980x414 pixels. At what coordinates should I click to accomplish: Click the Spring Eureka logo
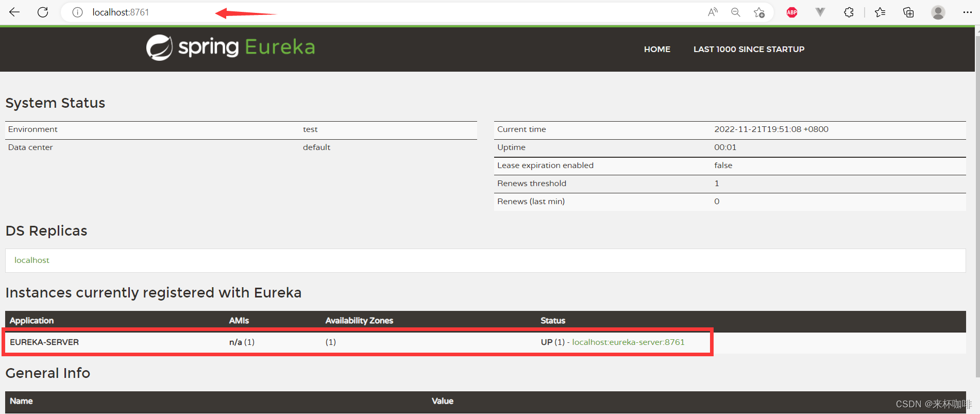click(230, 48)
